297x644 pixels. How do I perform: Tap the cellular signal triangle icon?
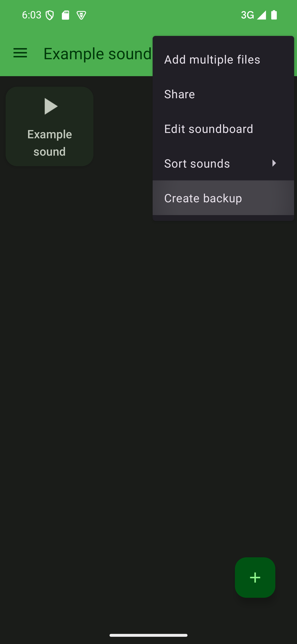(262, 15)
